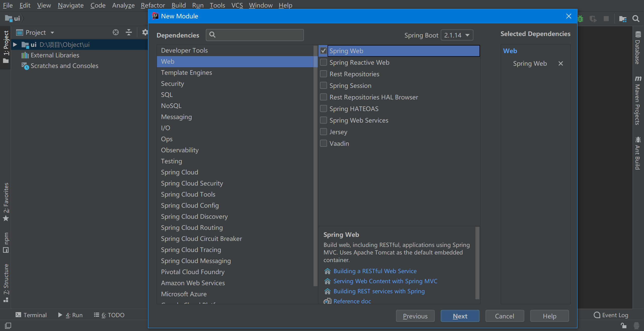Enable the Spring Reactive Web checkbox
This screenshot has height=331, width=644.
[324, 62]
